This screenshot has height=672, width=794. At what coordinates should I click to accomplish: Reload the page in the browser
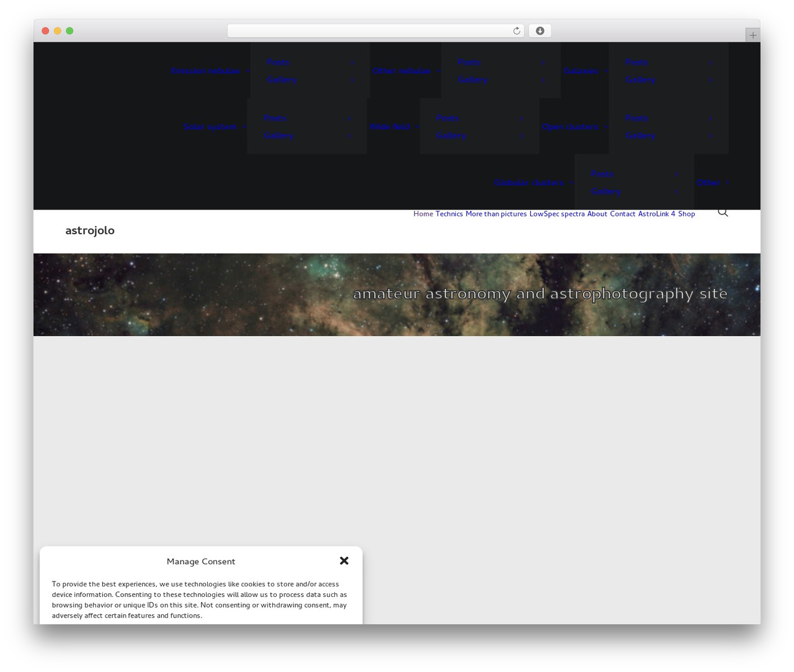(516, 31)
